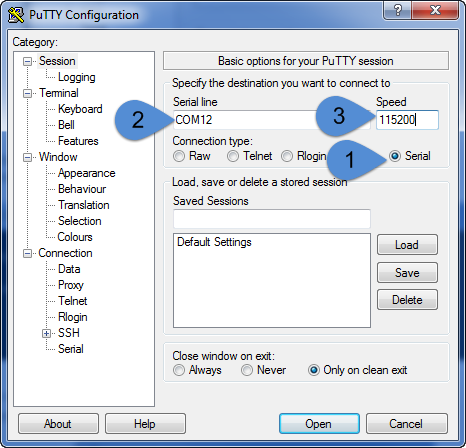The height and width of the screenshot is (448, 466).
Task: Click the Cancel button
Action: (406, 424)
